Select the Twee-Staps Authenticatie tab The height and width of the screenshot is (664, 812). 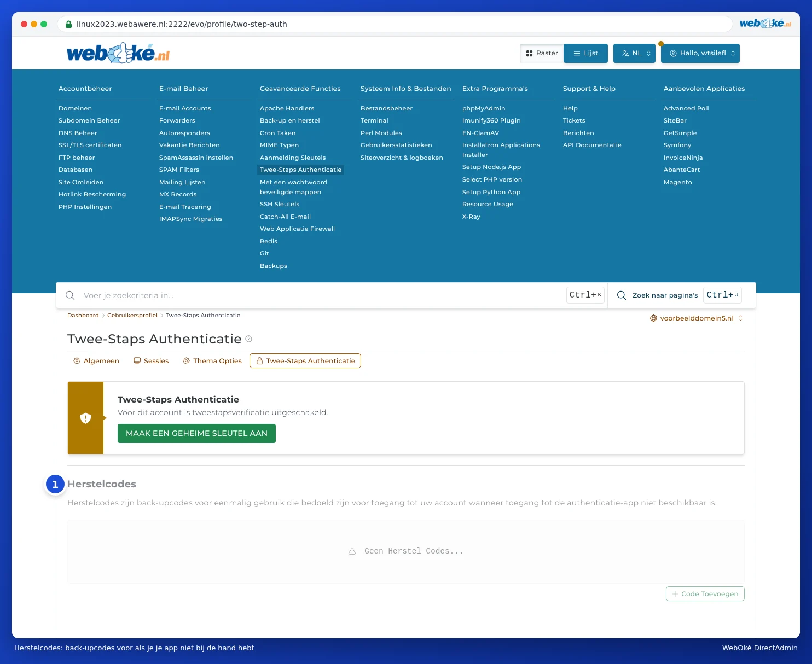(x=305, y=361)
